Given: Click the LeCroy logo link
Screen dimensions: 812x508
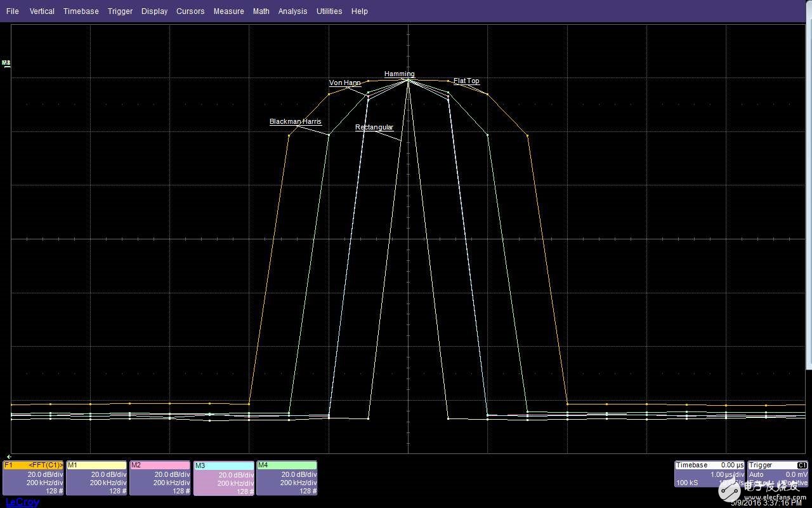Looking at the screenshot, I should tap(22, 502).
